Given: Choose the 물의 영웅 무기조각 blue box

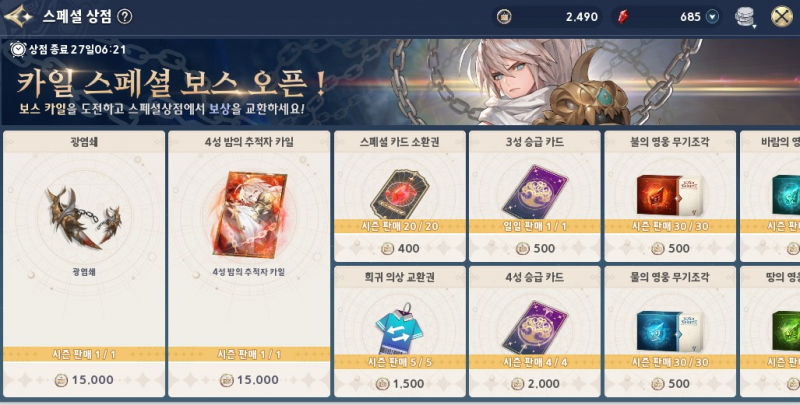Looking at the screenshot, I should pos(669,331).
